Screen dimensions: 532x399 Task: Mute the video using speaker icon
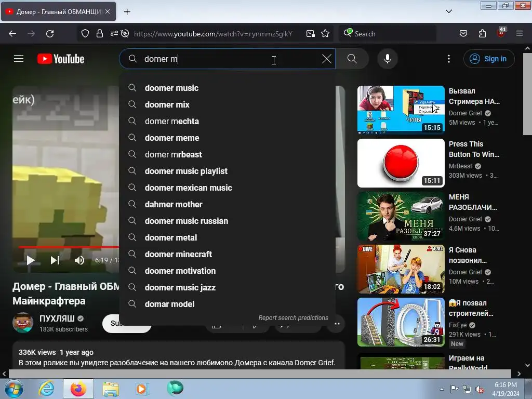coord(79,260)
